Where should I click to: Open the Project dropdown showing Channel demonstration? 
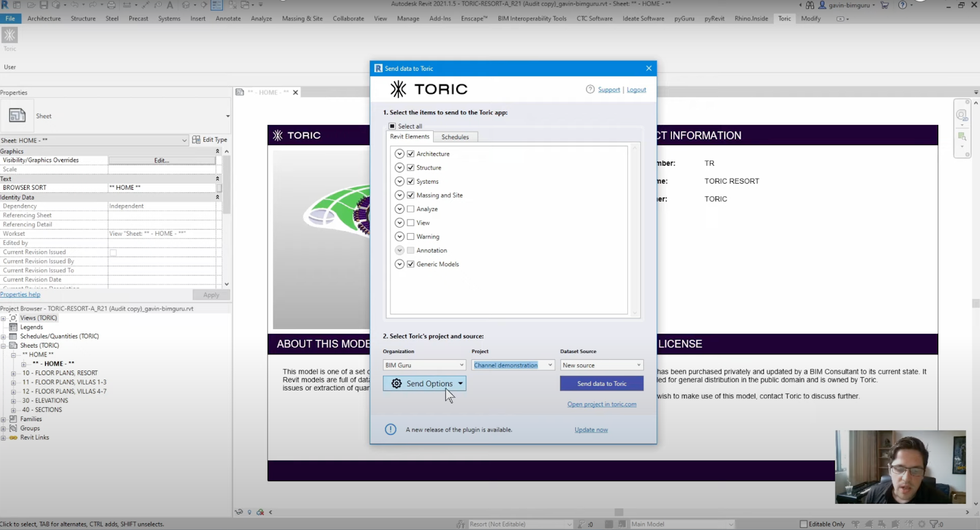(x=513, y=365)
